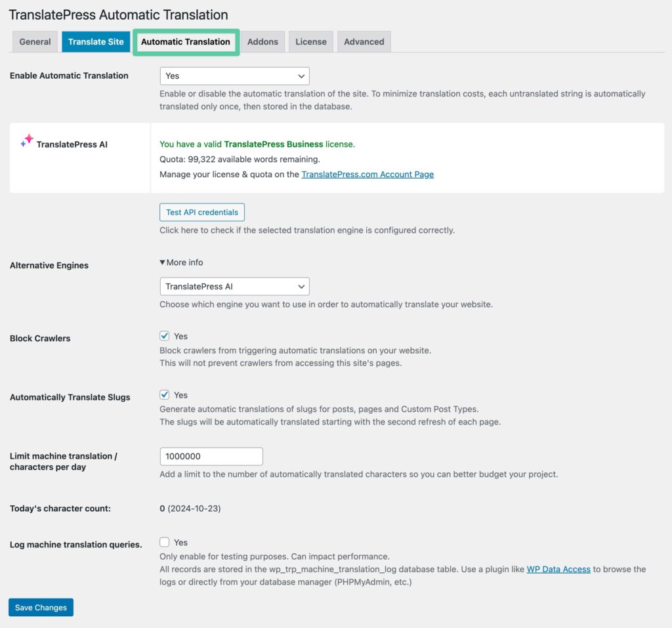Click the 'Alternative Engines' label
This screenshot has width=672, height=628.
49,265
